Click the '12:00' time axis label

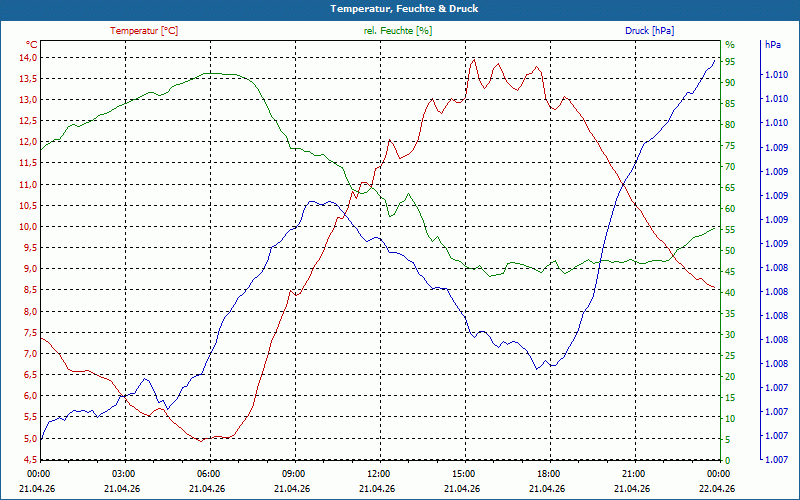pyautogui.click(x=378, y=473)
